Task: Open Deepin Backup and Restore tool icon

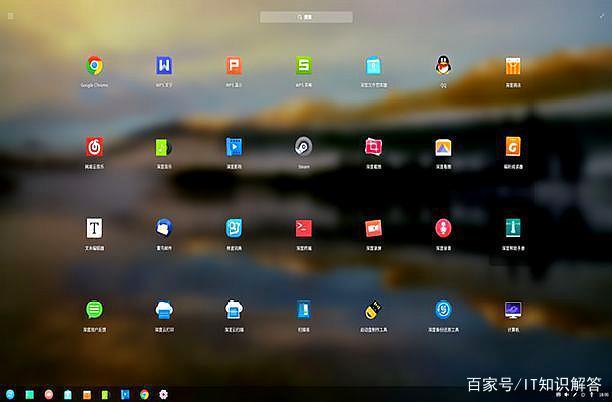Action: 443,310
